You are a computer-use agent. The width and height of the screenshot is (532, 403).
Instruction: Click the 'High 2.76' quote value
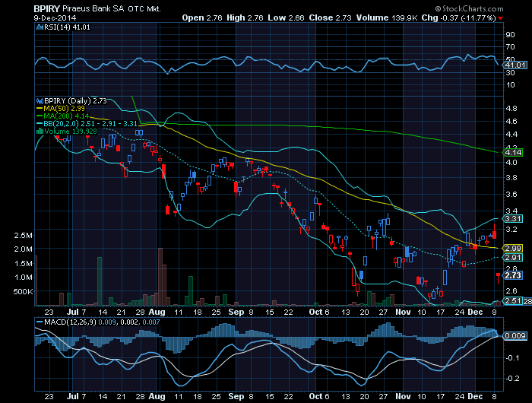click(245, 18)
